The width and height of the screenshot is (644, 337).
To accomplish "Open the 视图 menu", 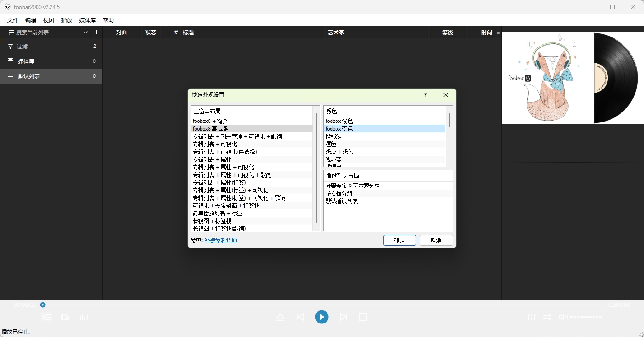I will pyautogui.click(x=49, y=20).
